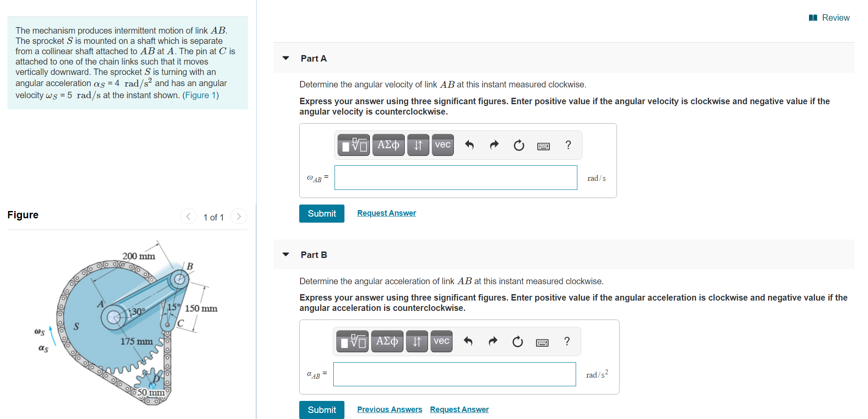Collapse the Part B section
Image resolution: width=868 pixels, height=419 pixels.
pos(285,255)
